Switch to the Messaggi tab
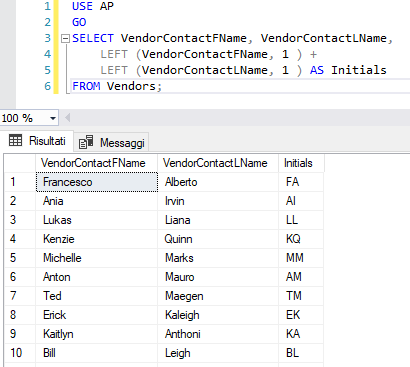 [112, 143]
